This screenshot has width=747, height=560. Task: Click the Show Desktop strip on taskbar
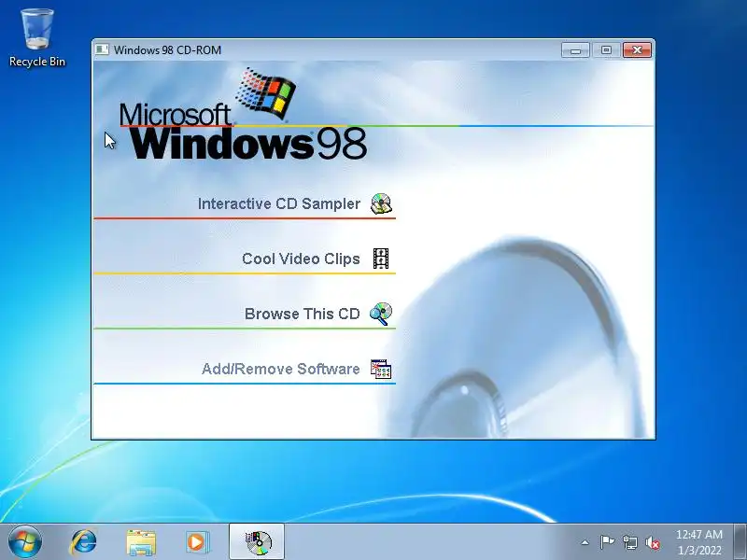(x=740, y=542)
